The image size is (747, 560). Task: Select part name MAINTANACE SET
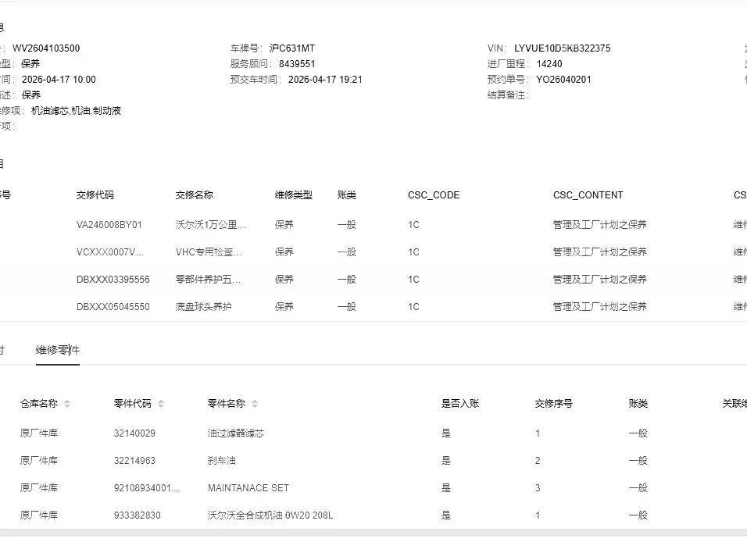(248, 488)
